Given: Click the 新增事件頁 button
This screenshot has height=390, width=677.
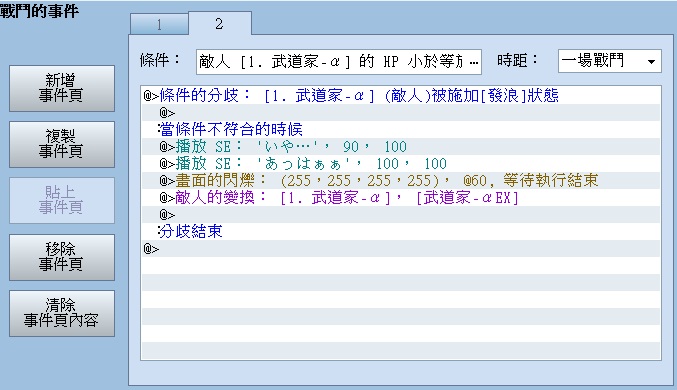Looking at the screenshot, I should click(x=62, y=89).
